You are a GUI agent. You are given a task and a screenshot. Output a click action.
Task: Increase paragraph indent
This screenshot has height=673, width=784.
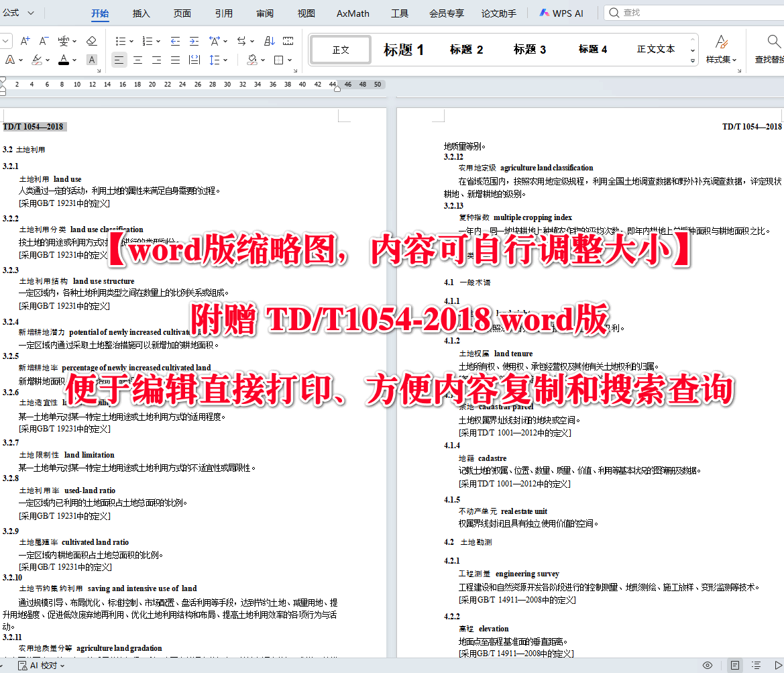[x=194, y=41]
